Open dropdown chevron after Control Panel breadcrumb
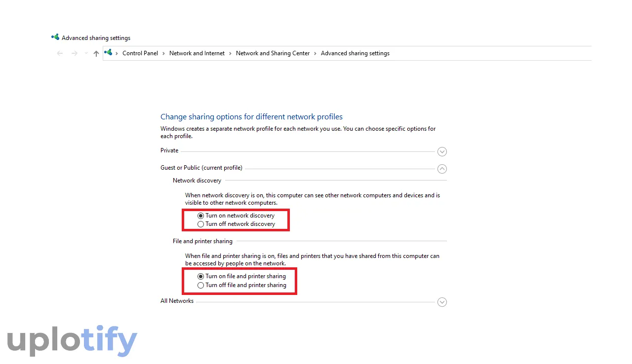Viewport: 632px width, 364px height. 163,53
